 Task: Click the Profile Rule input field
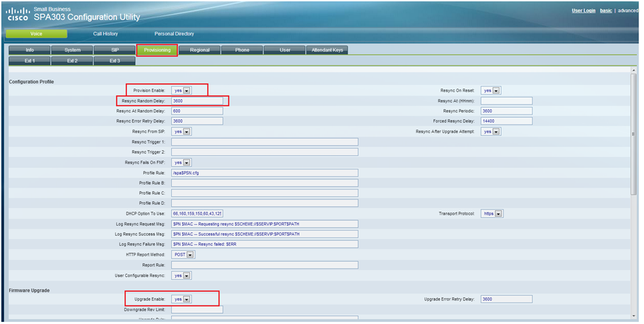pos(264,173)
